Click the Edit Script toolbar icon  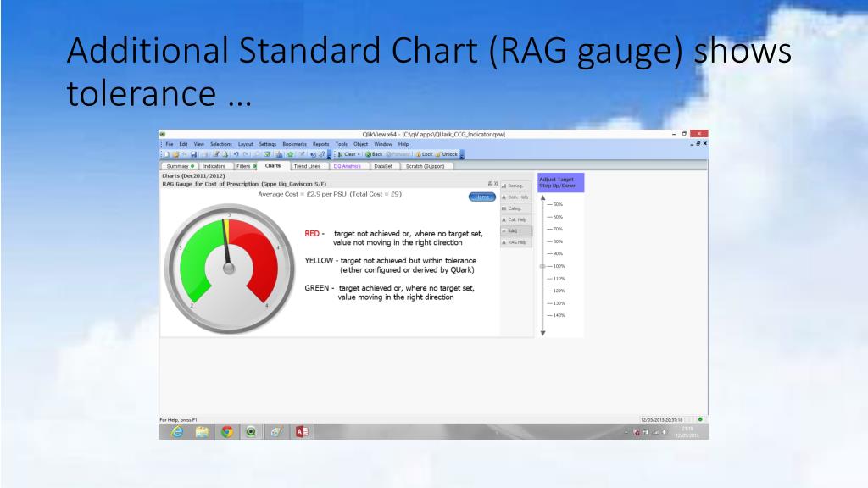[216, 154]
